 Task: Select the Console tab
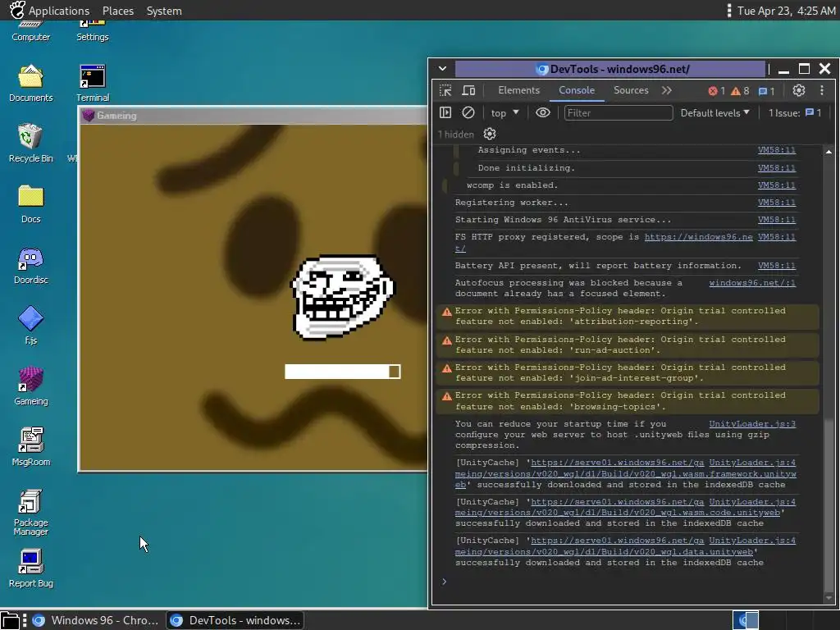[577, 90]
